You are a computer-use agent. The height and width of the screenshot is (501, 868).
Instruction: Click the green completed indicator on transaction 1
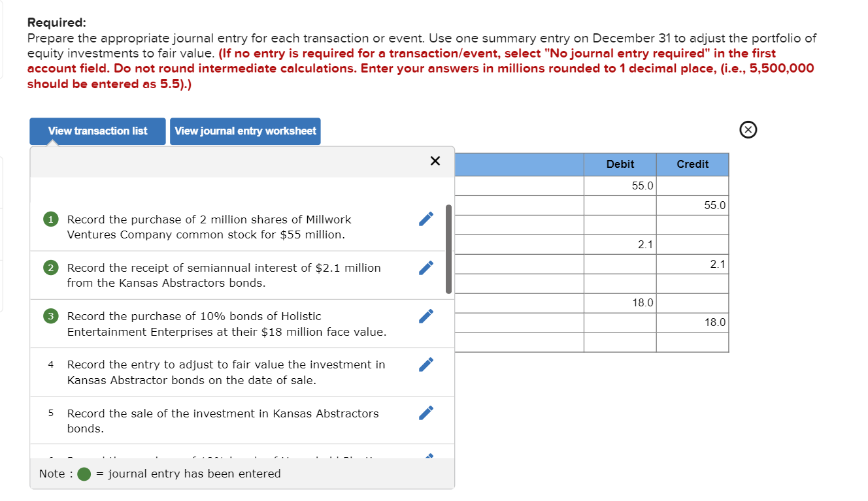(50, 219)
